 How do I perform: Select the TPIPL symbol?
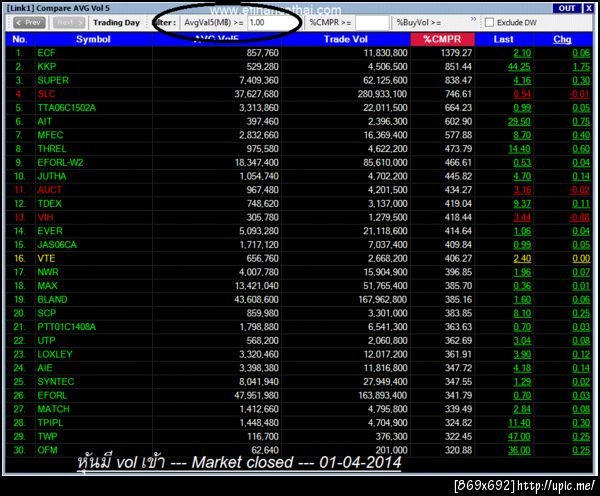50,423
